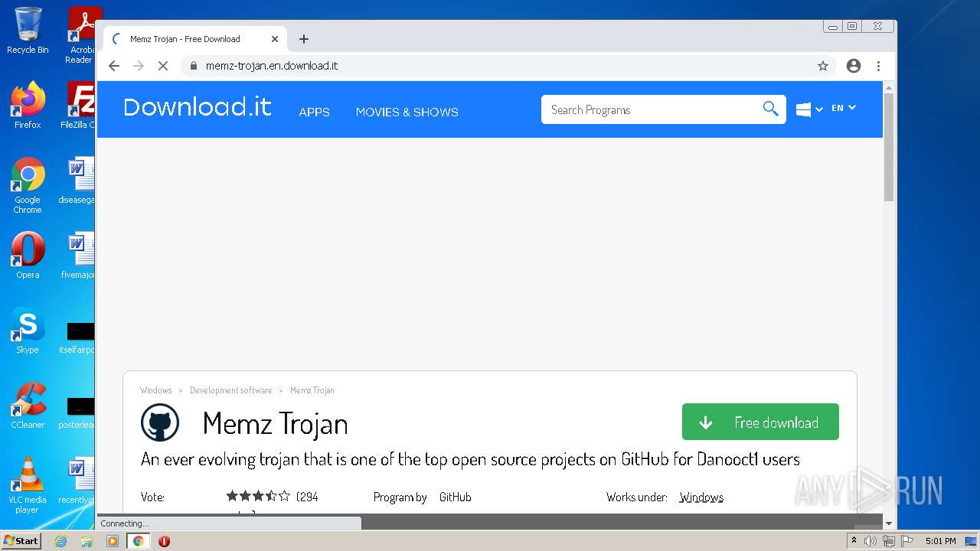Click the GitHub octocat program icon
This screenshot has width=980, height=551.
click(x=160, y=422)
